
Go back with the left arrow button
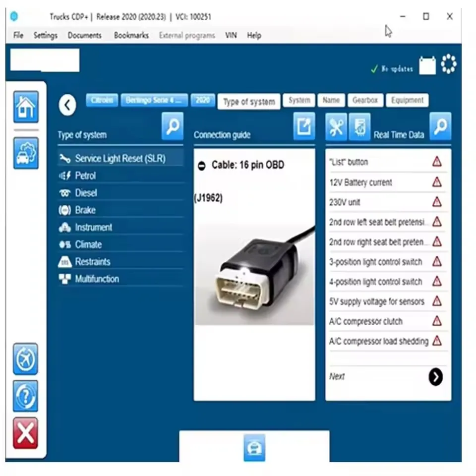click(x=67, y=105)
